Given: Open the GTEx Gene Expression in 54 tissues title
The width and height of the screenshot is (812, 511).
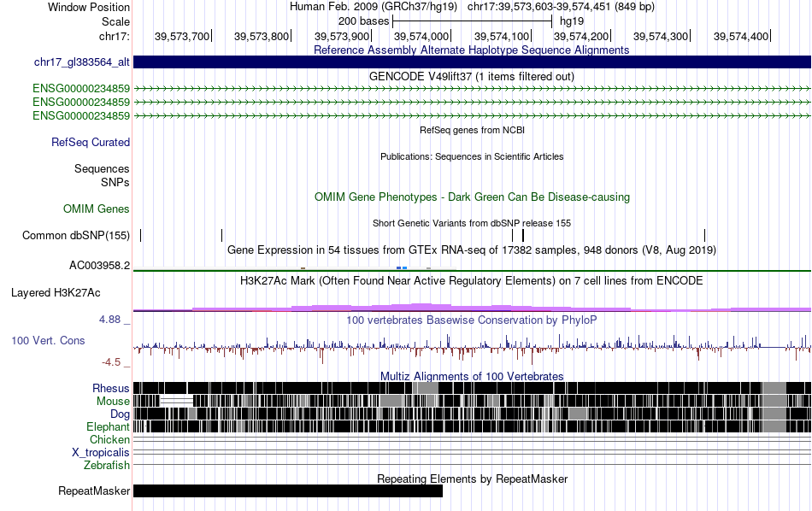Looking at the screenshot, I should (x=472, y=250).
